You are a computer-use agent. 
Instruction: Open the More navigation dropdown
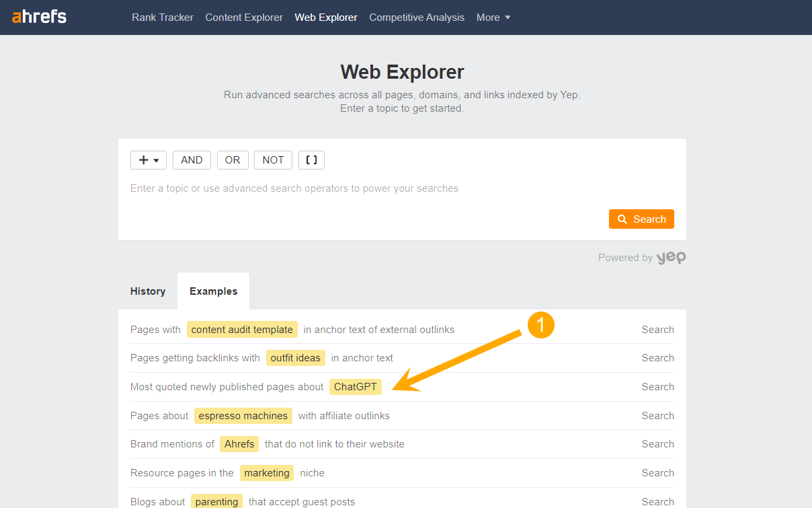(x=493, y=17)
